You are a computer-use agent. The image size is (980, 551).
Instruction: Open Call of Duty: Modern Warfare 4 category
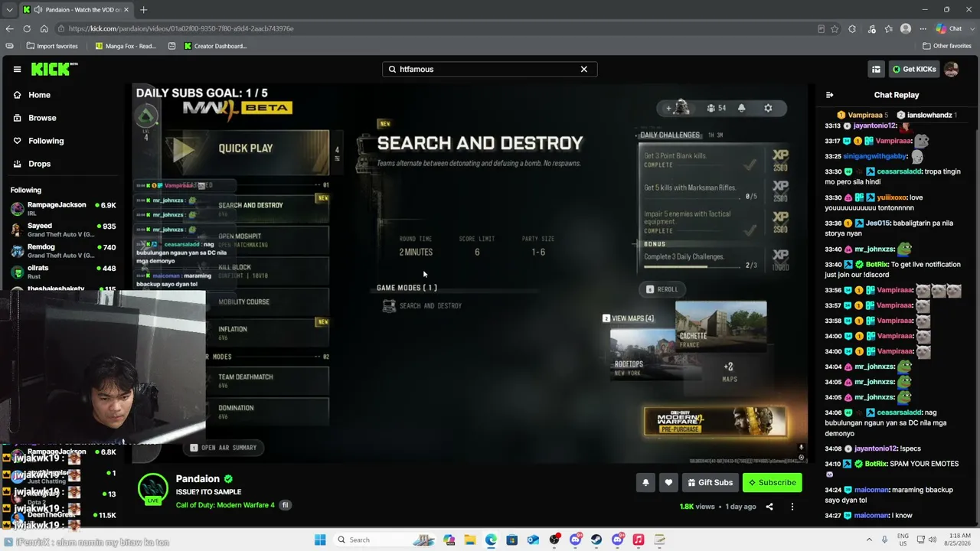(225, 505)
